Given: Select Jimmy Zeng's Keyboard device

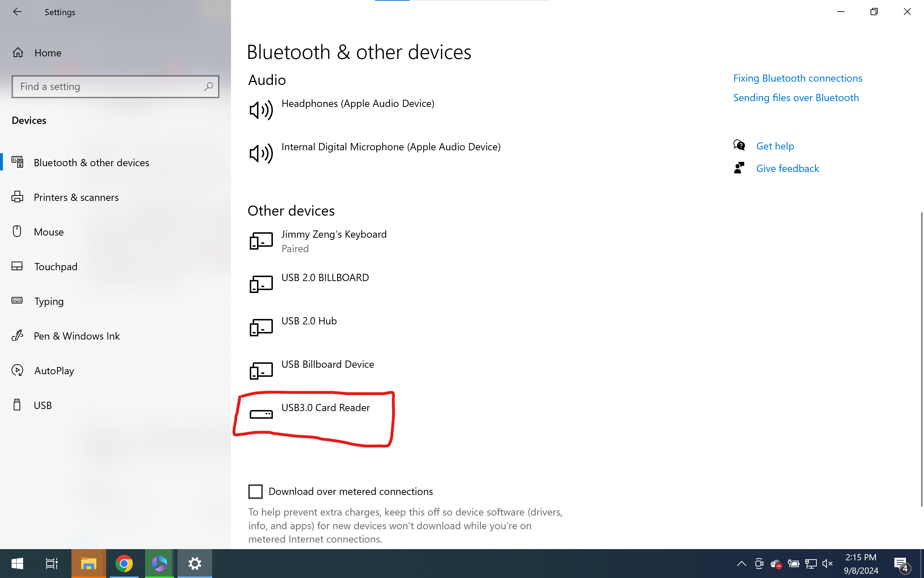Looking at the screenshot, I should pyautogui.click(x=405, y=241).
